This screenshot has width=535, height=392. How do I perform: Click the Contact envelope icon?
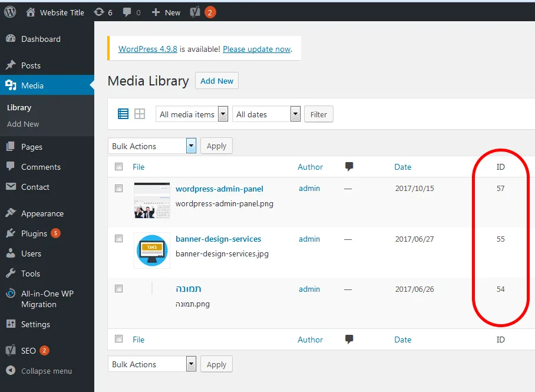pos(11,186)
